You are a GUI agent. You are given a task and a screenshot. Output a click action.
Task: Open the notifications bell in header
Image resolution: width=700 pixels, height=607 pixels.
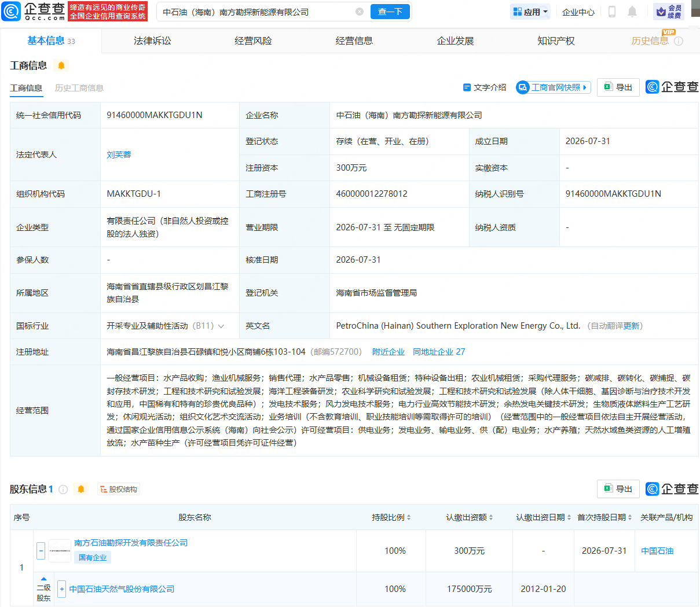pos(632,12)
